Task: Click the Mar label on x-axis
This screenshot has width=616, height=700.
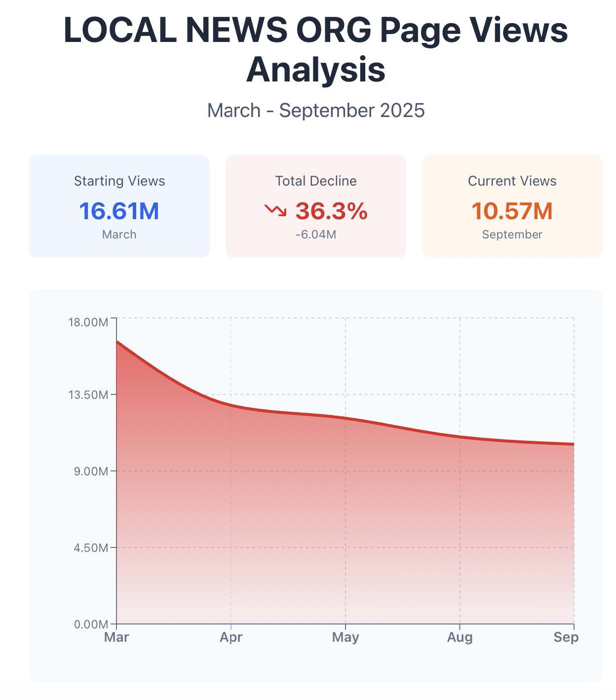Action: coord(116,637)
